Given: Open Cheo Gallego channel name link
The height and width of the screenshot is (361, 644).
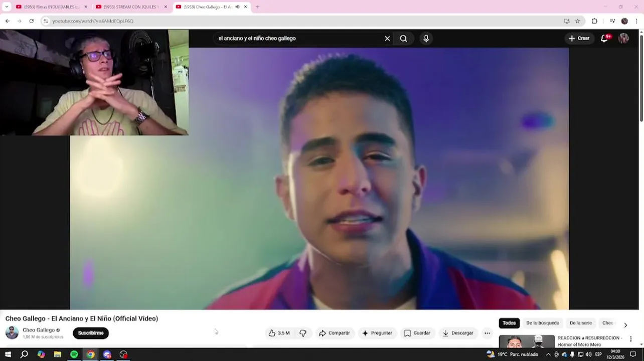Looking at the screenshot, I should (x=39, y=330).
